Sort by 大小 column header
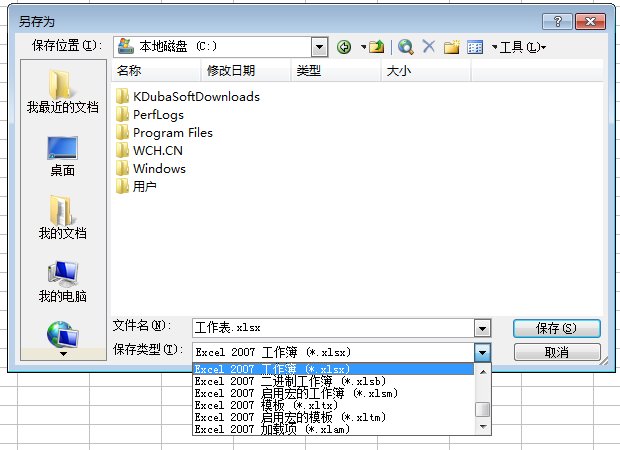 426,71
